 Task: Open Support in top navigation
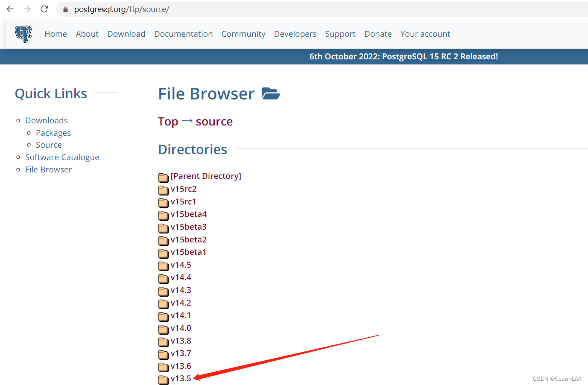coord(340,34)
